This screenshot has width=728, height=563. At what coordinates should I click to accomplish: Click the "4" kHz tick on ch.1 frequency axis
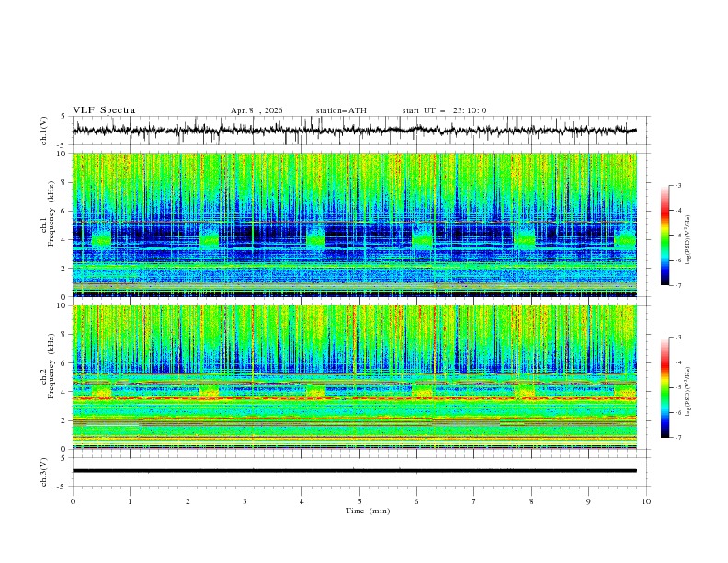[x=64, y=239]
